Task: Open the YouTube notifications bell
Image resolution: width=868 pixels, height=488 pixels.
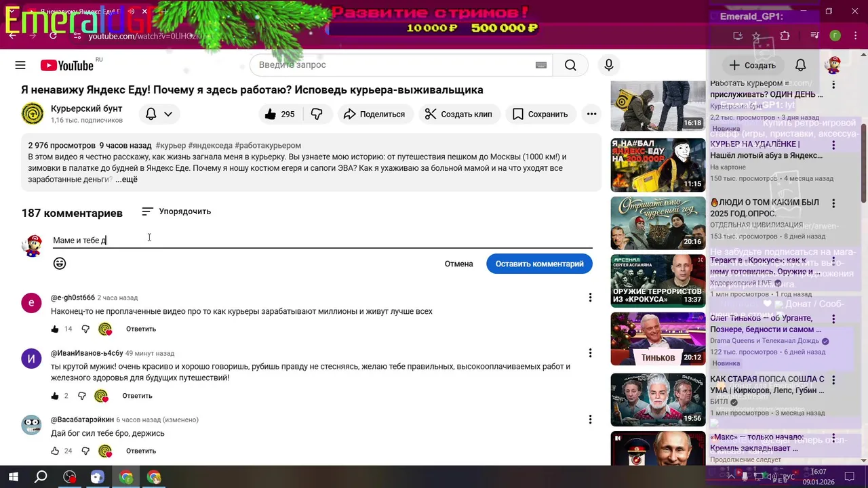Action: 801,65
